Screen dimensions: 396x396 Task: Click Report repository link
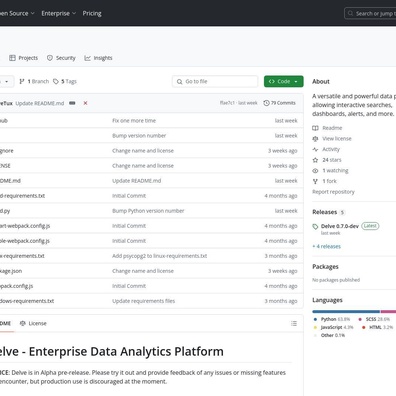(x=333, y=192)
